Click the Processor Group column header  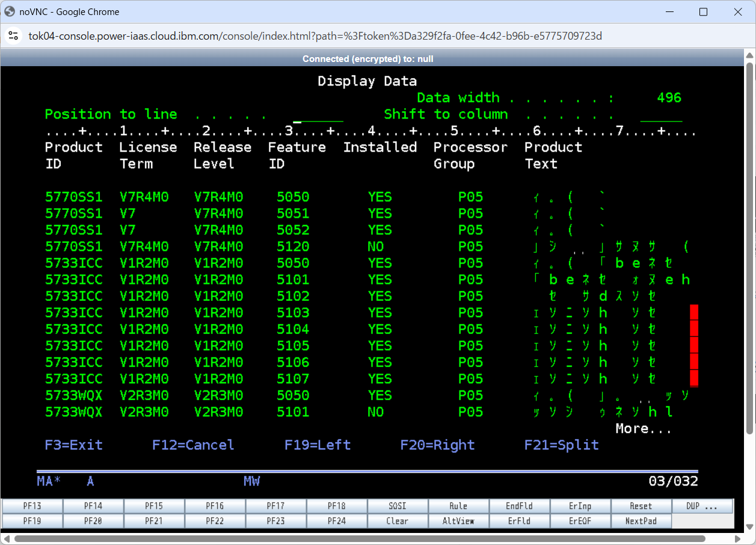coord(470,156)
